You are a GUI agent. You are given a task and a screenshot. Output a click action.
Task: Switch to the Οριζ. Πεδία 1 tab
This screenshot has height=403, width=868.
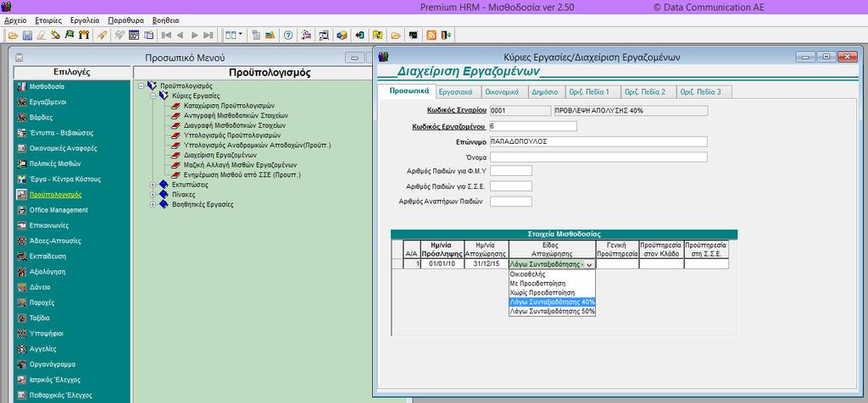point(593,91)
